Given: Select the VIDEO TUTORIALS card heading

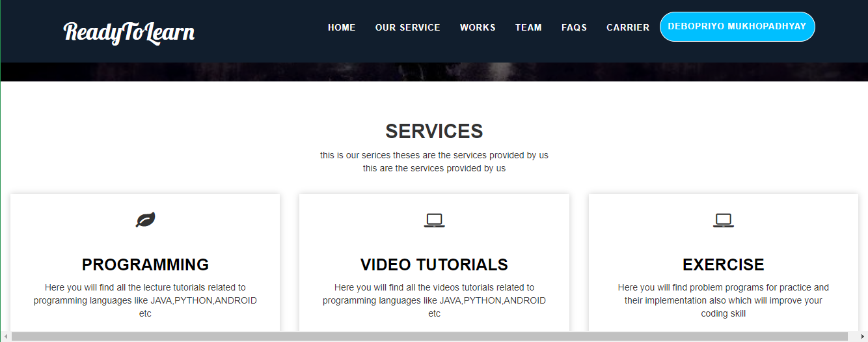Looking at the screenshot, I should [434, 264].
